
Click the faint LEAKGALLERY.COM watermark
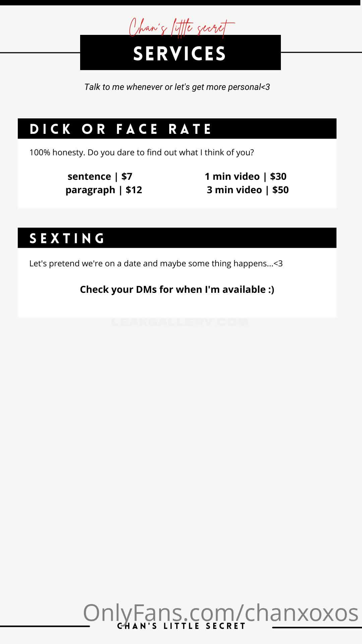click(180, 322)
